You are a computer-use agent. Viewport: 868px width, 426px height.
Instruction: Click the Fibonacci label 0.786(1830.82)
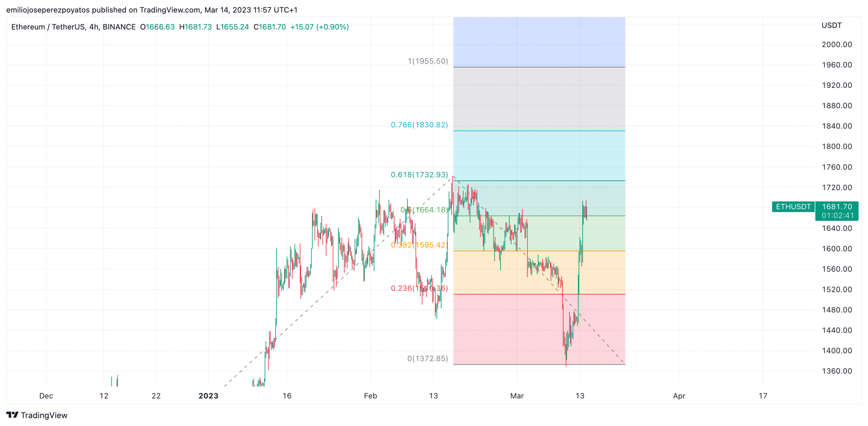click(x=419, y=125)
